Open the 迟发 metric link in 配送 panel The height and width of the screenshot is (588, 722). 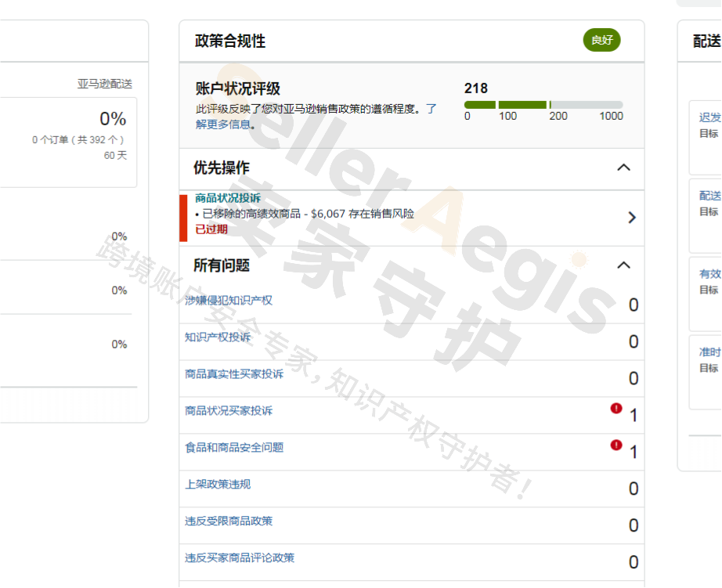tap(710, 117)
